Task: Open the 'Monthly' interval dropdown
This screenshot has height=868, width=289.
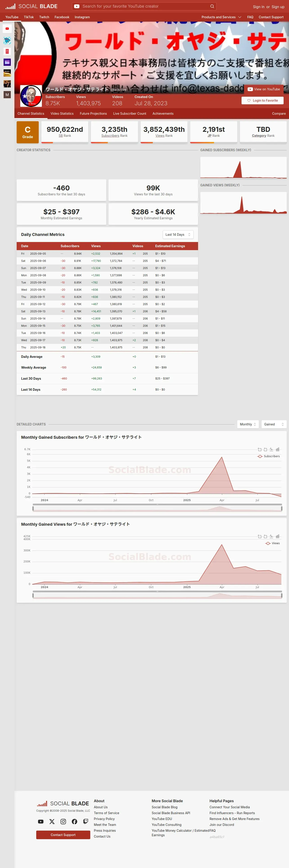Action: coord(248,424)
